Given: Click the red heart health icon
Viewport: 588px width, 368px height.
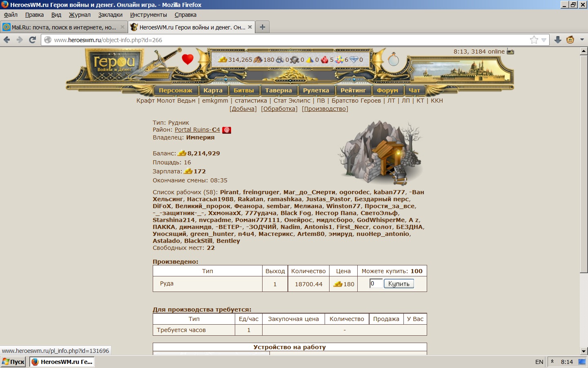Looking at the screenshot, I should point(187,59).
